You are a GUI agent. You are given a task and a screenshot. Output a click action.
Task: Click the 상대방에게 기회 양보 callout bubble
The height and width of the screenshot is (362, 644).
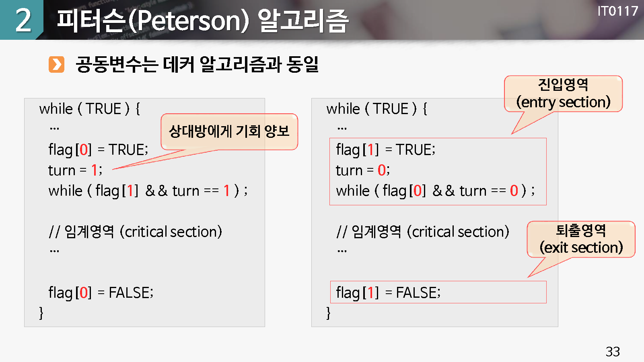[x=229, y=131]
